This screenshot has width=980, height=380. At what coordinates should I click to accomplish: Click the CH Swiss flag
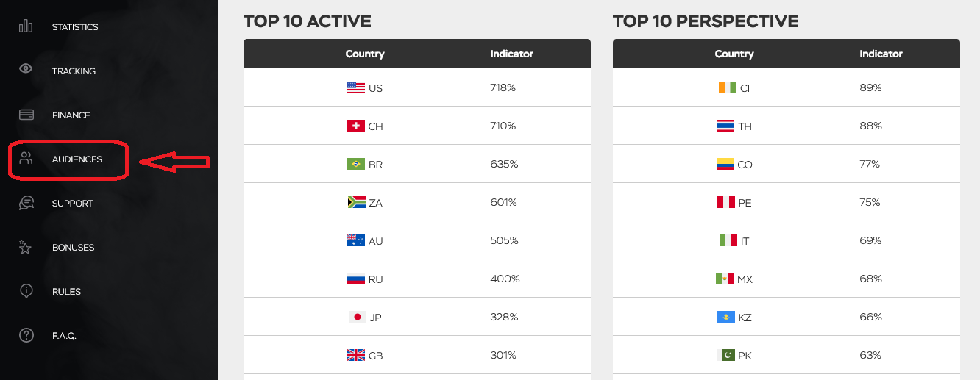coord(356,126)
